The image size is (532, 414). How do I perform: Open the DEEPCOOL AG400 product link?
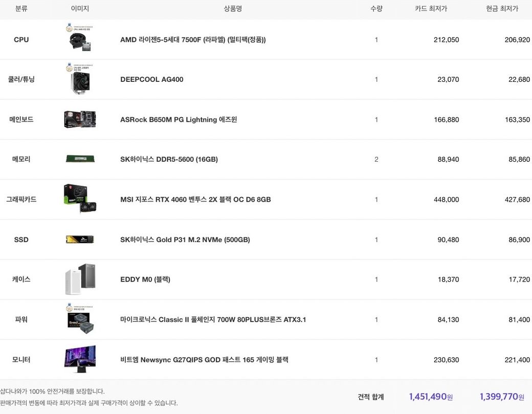(151, 79)
